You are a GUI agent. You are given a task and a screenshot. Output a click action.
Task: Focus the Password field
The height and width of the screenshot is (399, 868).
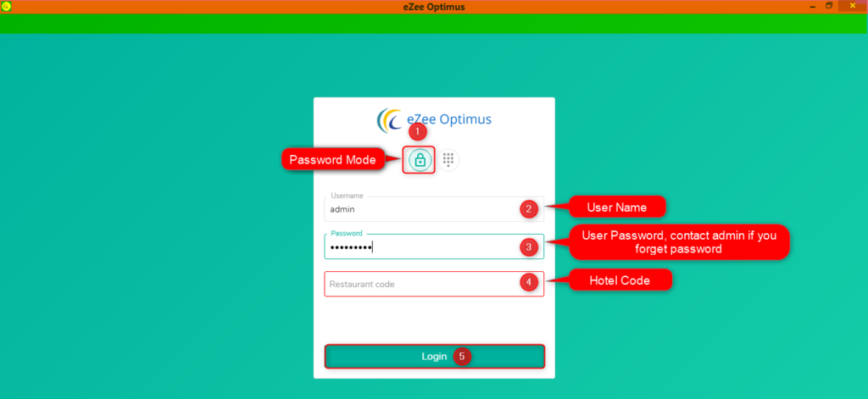pos(434,247)
